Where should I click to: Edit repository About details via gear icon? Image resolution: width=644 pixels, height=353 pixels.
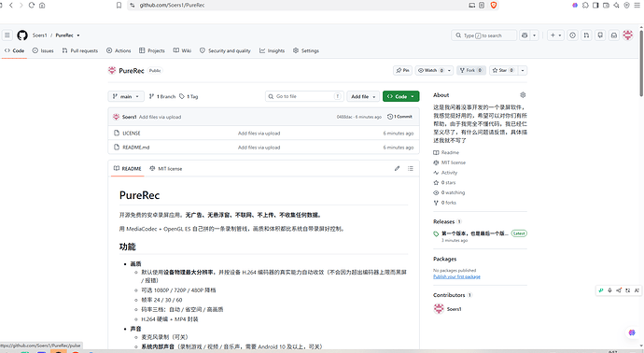(523, 95)
